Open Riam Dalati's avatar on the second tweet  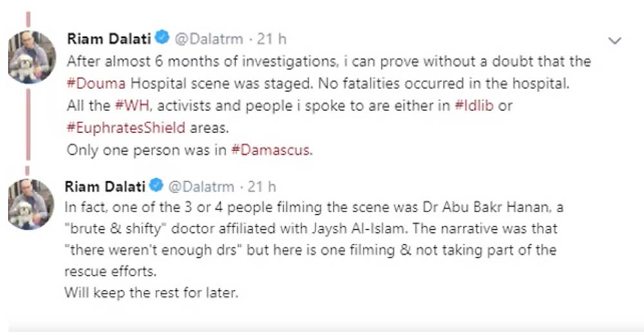tap(30, 205)
